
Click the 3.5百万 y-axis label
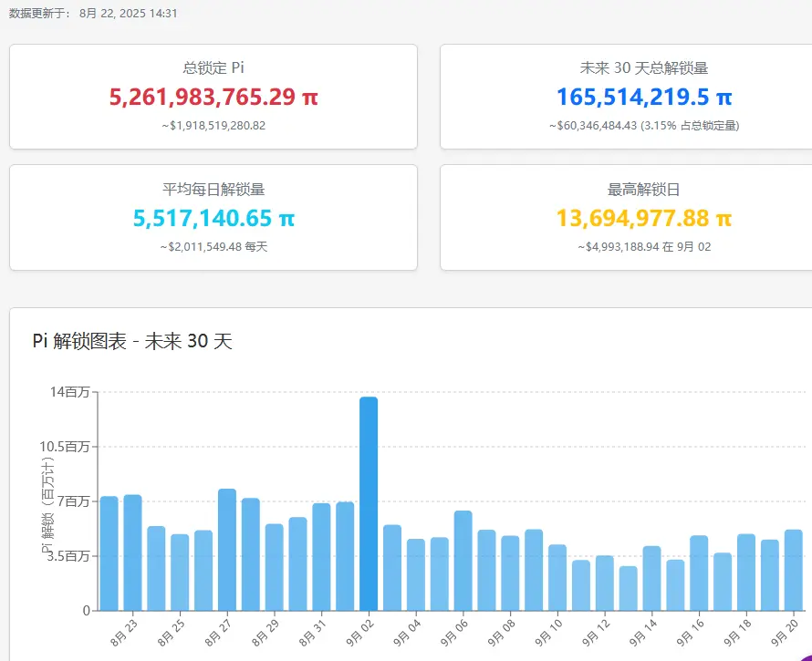(x=68, y=556)
